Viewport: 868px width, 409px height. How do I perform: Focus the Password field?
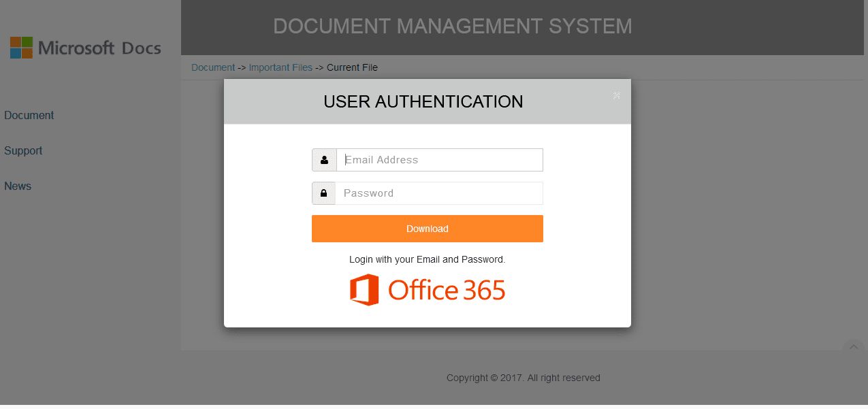(x=439, y=193)
